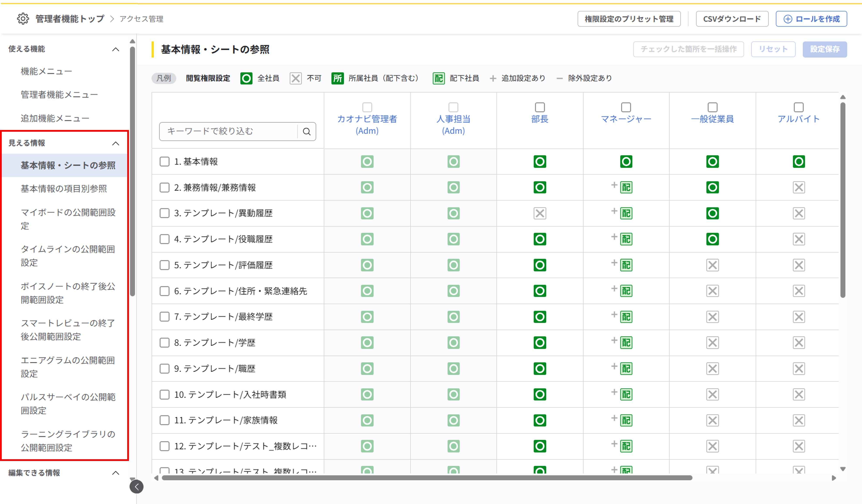Click カオナビ管理者 icon for 1. 基本情報
Viewport: 862px width, 504px height.
367,161
